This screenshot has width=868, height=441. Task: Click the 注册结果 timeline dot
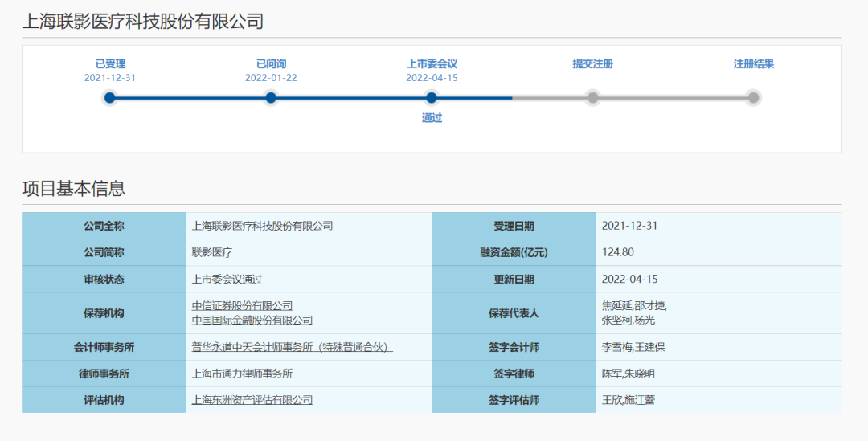click(x=753, y=98)
